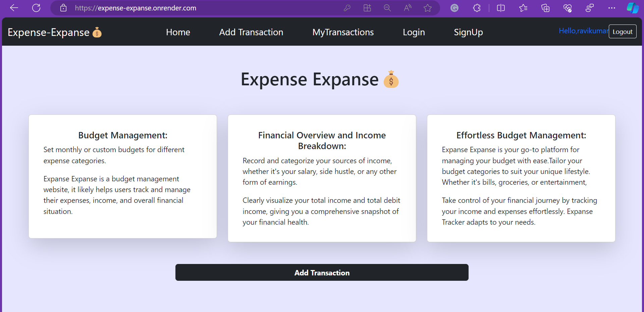Open the favorites list icon
Viewport: 644px width, 312px height.
click(x=523, y=8)
